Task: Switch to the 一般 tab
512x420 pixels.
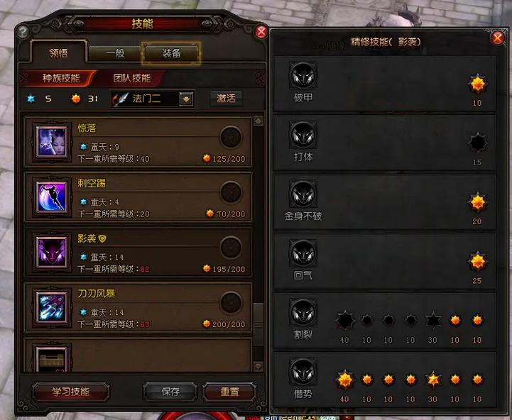Action: 115,53
